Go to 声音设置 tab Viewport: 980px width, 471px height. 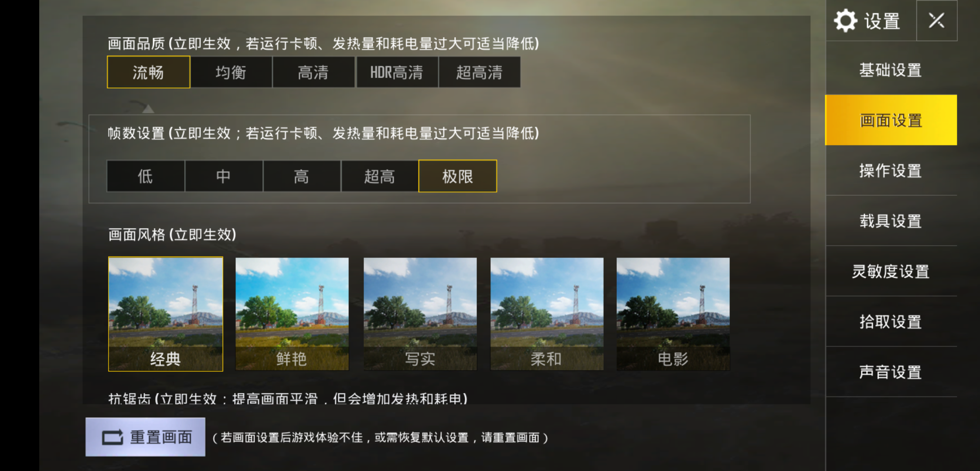891,372
